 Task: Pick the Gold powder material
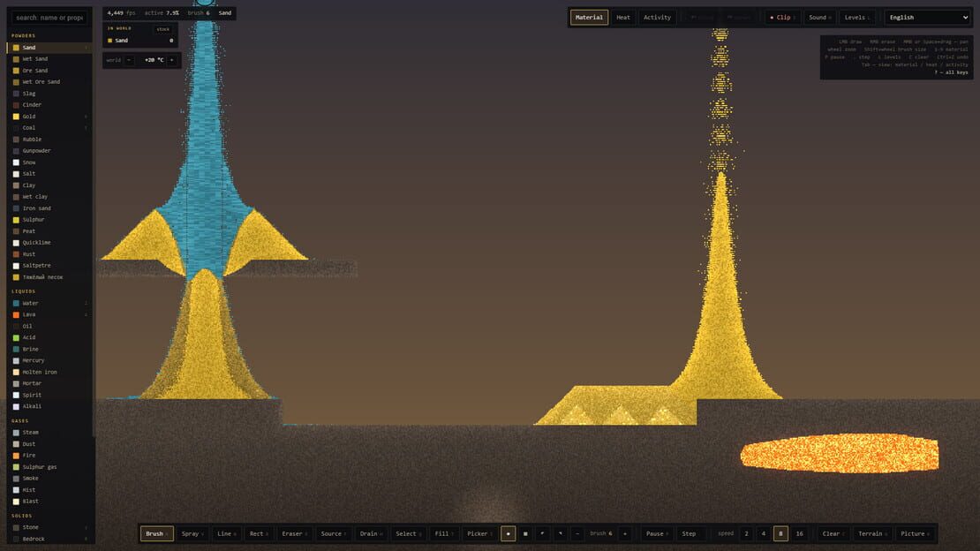click(x=49, y=117)
